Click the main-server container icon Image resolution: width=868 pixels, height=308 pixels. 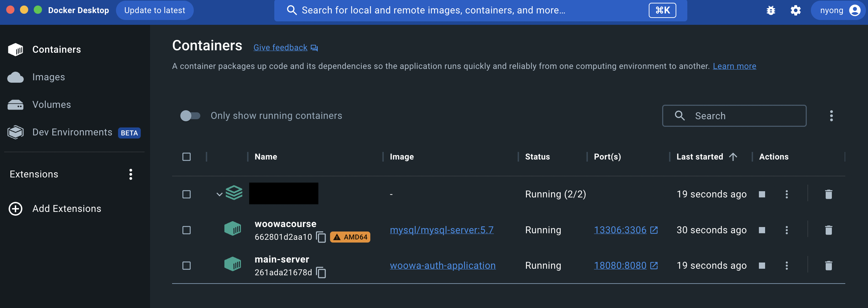233,264
